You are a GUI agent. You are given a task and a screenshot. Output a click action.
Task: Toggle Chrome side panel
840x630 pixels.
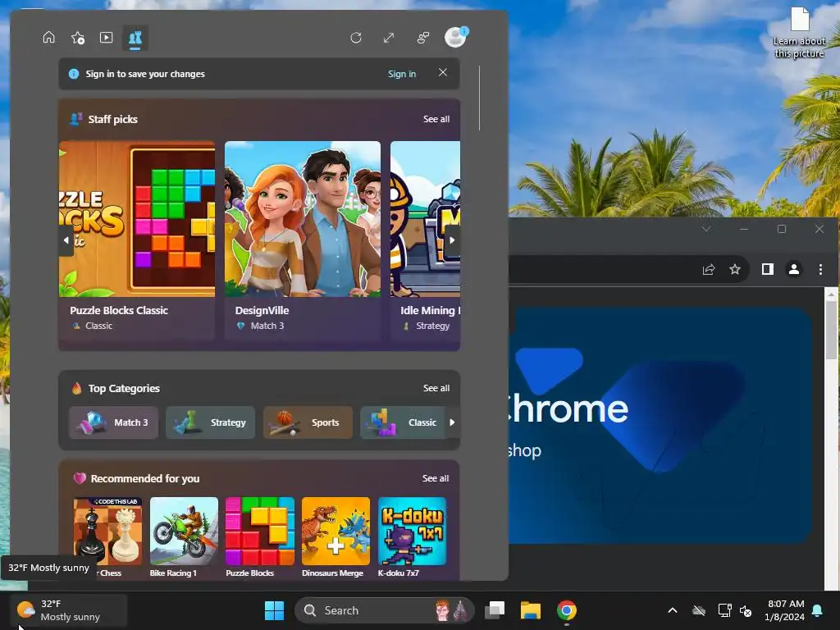tap(768, 269)
